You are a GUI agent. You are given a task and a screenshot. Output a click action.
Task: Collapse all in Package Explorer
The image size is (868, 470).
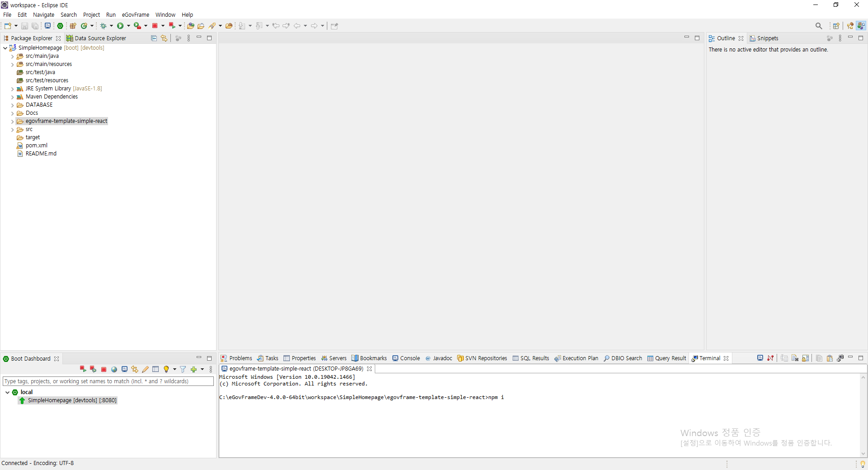click(154, 38)
